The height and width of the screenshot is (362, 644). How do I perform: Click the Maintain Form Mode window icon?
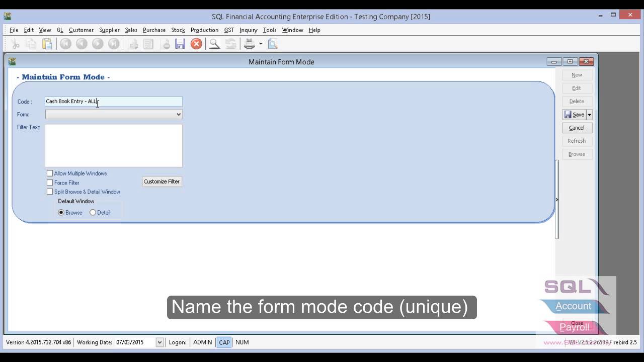tap(12, 61)
